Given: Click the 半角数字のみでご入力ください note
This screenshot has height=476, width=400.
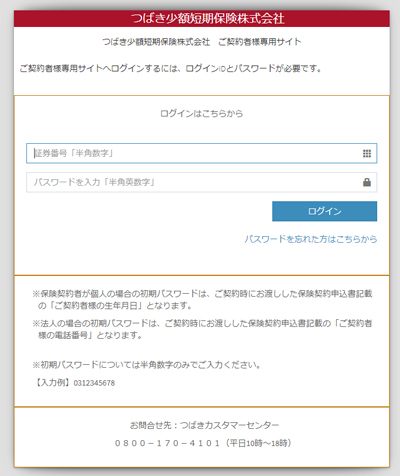Looking at the screenshot, I should point(146,365).
